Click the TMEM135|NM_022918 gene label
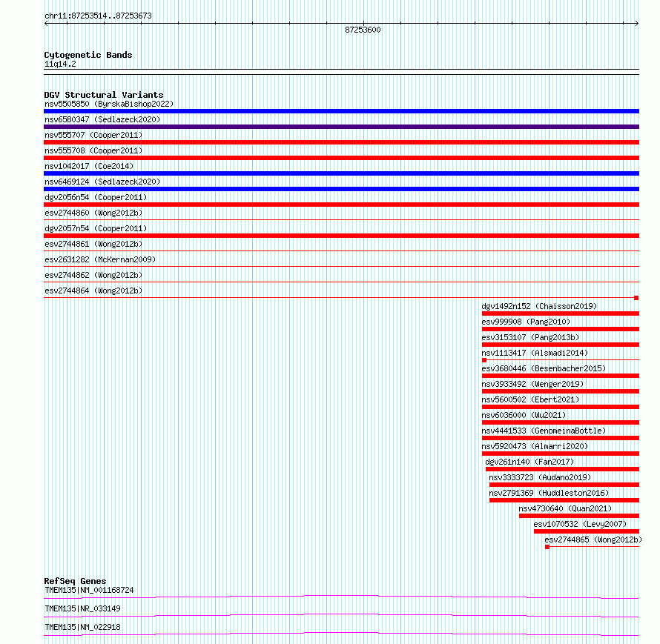 click(82, 627)
